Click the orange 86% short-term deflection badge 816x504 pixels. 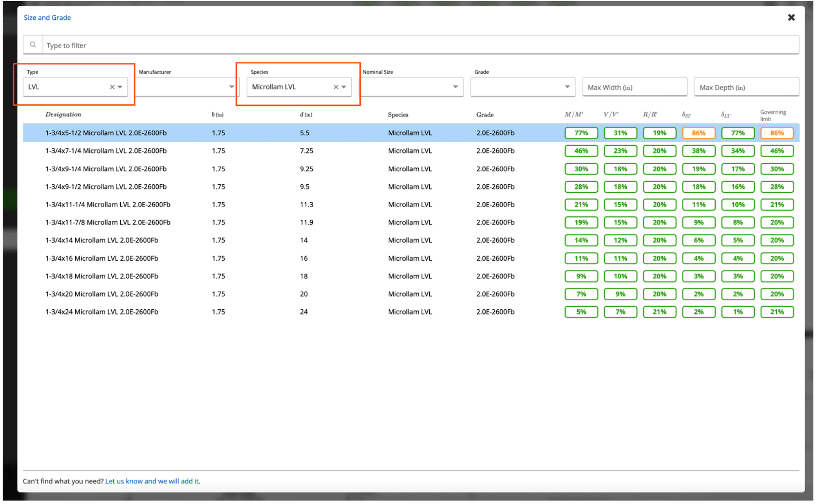pos(698,133)
